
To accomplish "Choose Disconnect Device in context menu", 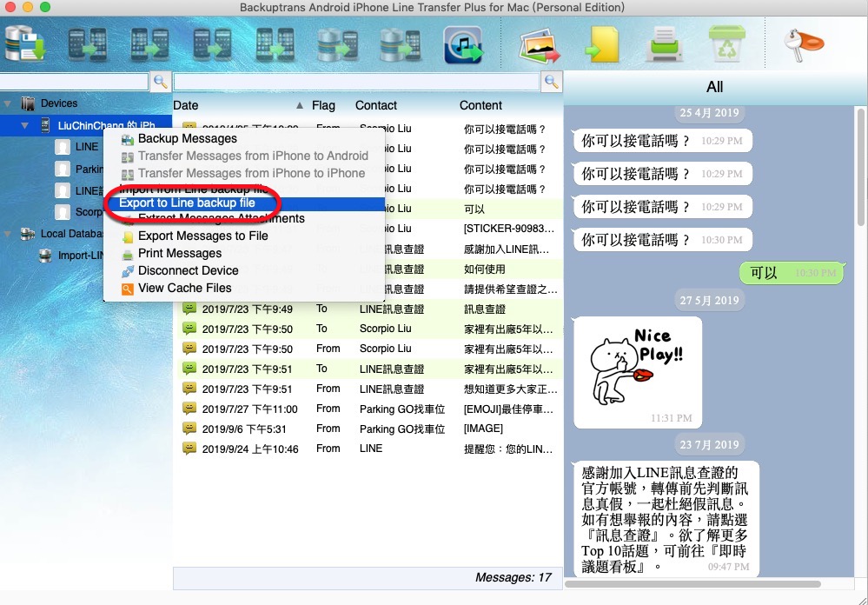I will pos(189,270).
